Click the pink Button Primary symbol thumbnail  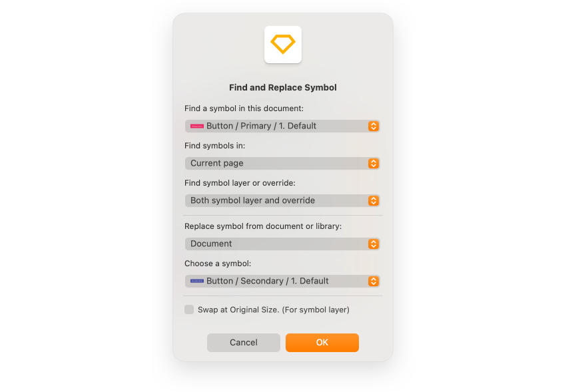(x=197, y=126)
